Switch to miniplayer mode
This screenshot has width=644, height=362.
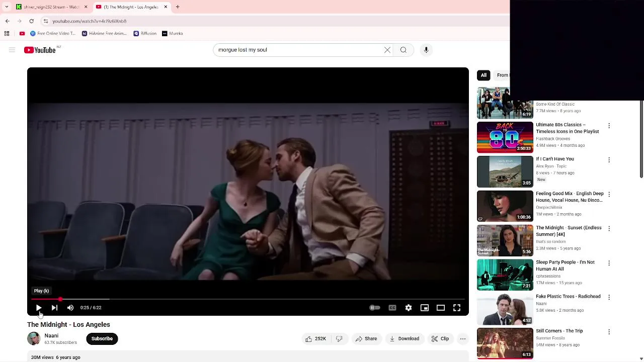coord(425,308)
